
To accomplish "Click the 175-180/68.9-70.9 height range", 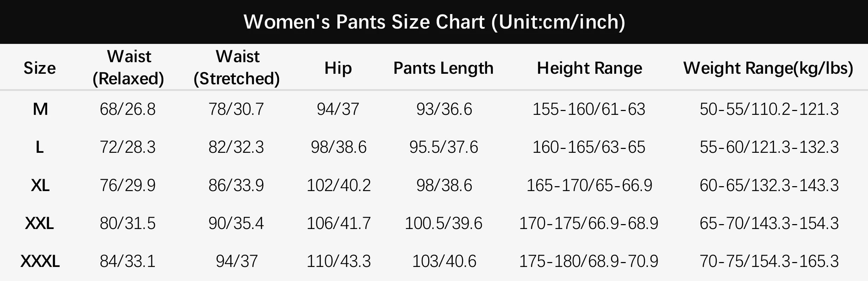I will coord(589,261).
